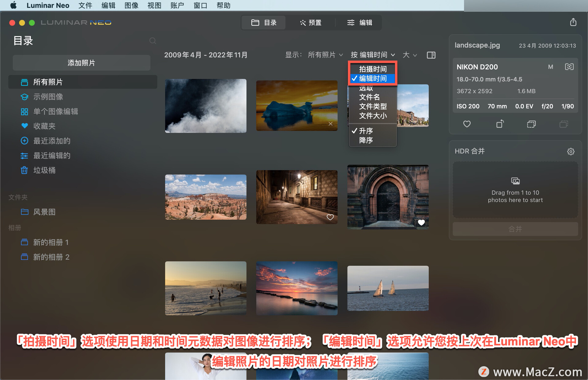Select the red canyon landscape thumbnail
588x380 pixels.
205,197
